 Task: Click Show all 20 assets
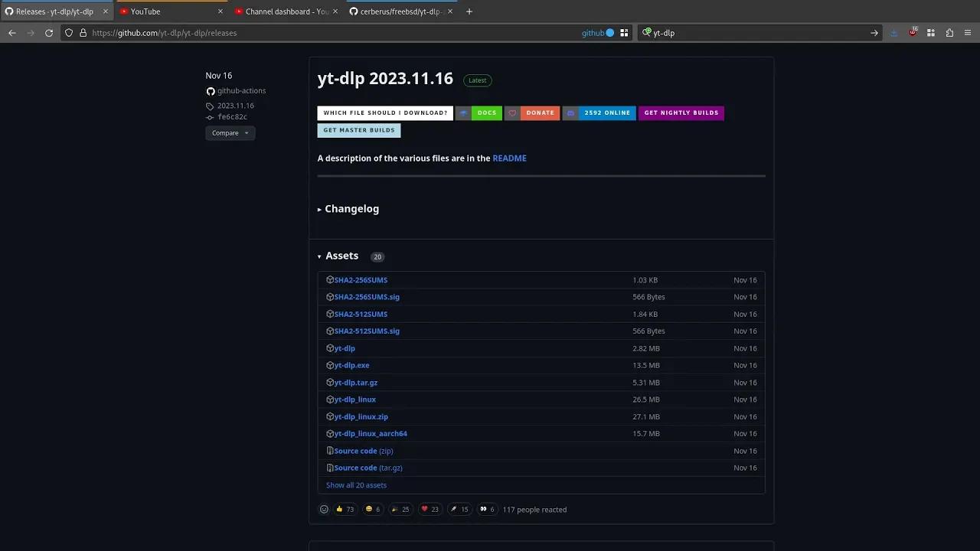[x=356, y=484]
